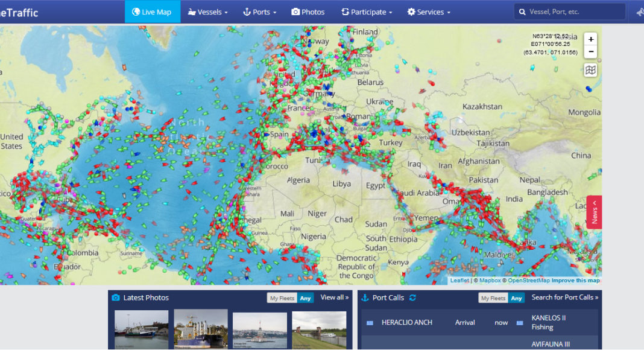Zoom in on the map
The height and width of the screenshot is (350, 644).
591,39
